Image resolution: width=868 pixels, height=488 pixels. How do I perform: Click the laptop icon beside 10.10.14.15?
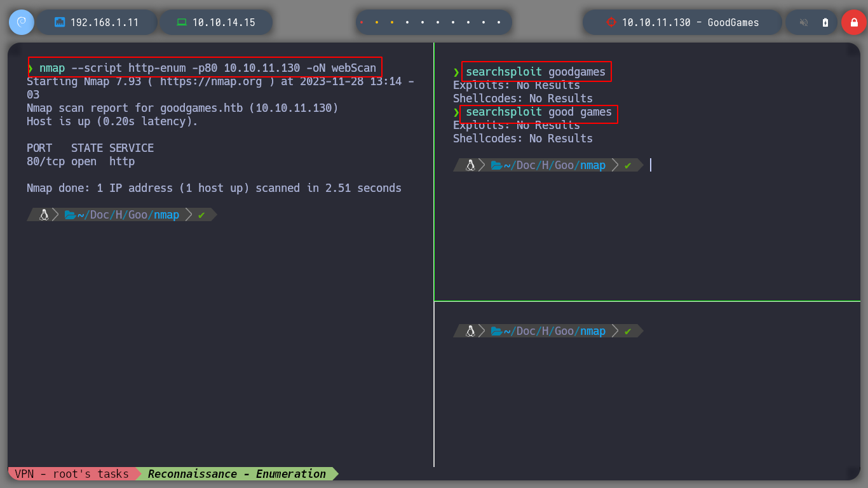(x=182, y=22)
